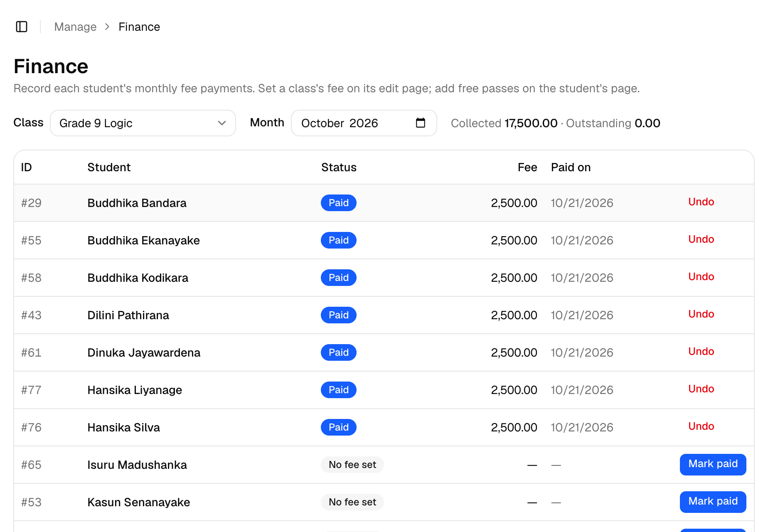768x532 pixels.
Task: Select student name Buddhika Kodikara
Action: tap(138, 278)
